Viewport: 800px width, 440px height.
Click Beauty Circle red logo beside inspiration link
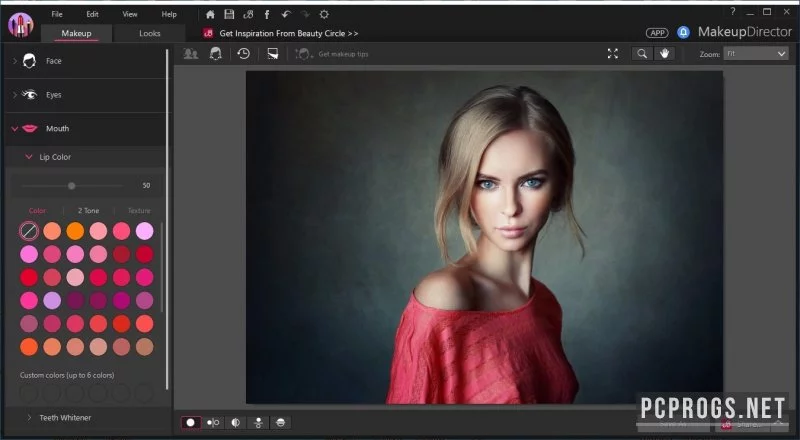(208, 33)
